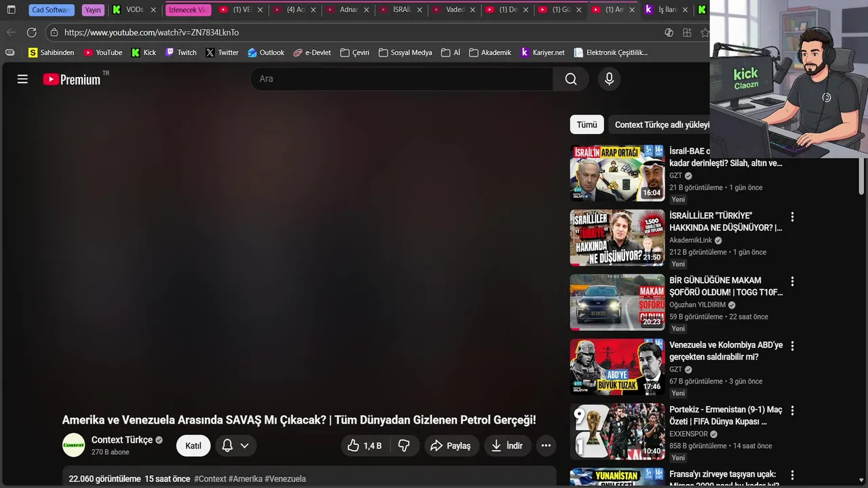Click EXXENSPOR channel name
868x488 pixels.
point(688,434)
